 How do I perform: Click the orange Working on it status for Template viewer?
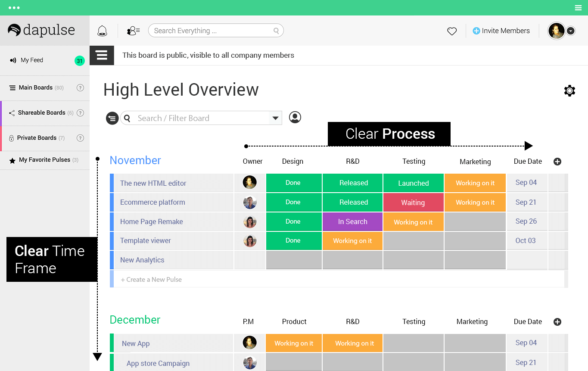pyautogui.click(x=352, y=240)
